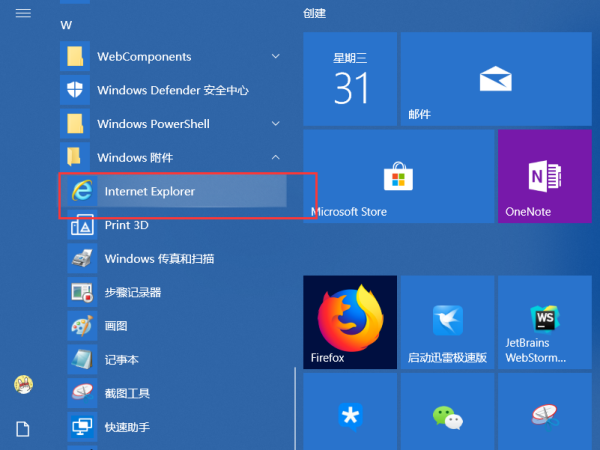Screen dimensions: 600x450
Task: Launch the Firefox tile
Action: click(350, 322)
